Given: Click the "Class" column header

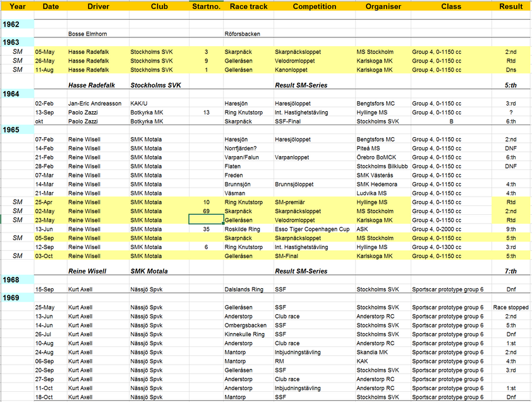Looking at the screenshot, I should 451,6.
